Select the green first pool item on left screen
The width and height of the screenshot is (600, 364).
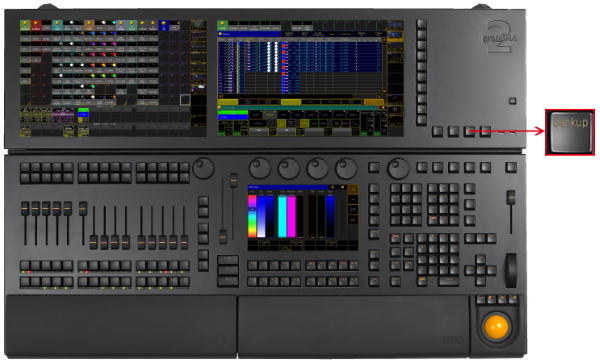coord(25,26)
